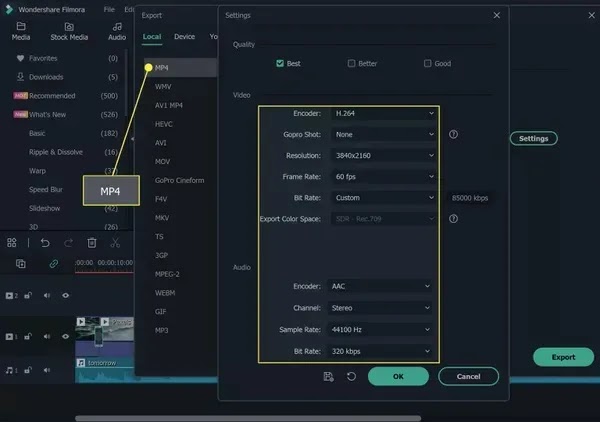Select GIF export format
Viewport: 600px width, 422px height.
pos(160,312)
